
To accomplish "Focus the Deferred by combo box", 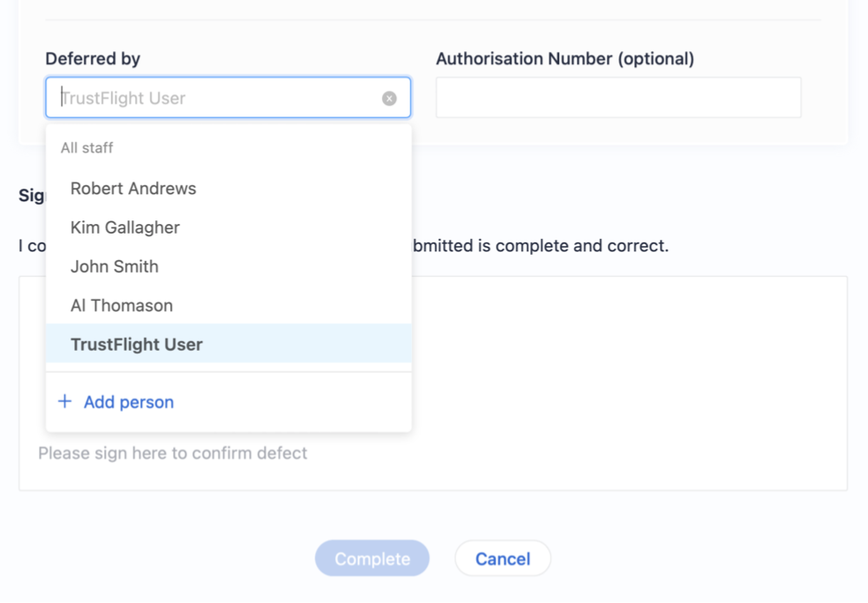I will click(x=221, y=98).
